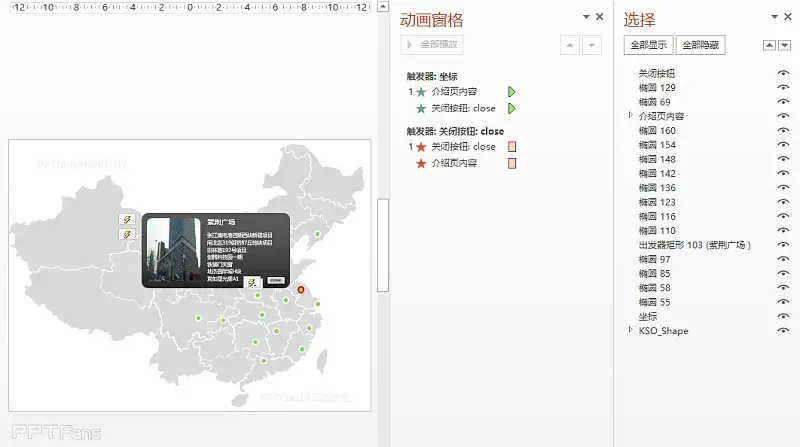Image resolution: width=800 pixels, height=447 pixels.
Task: Close the 动画窗格 animation pane
Action: 599,17
